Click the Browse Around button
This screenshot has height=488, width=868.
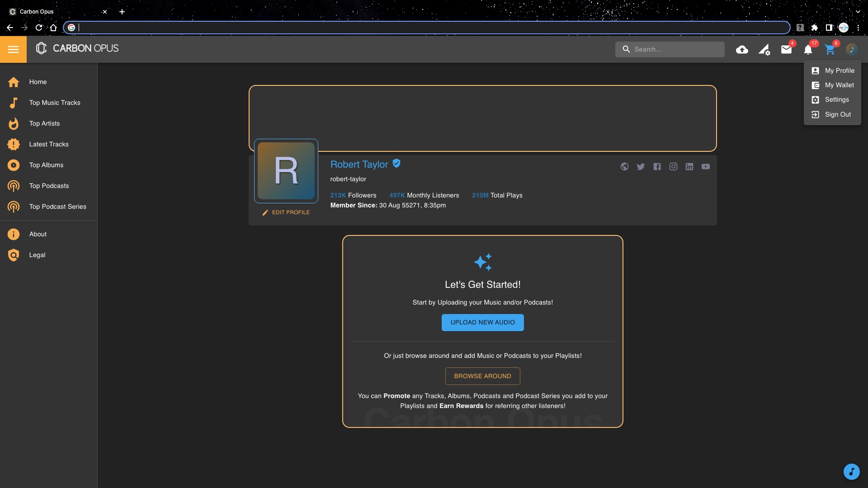pyautogui.click(x=482, y=376)
